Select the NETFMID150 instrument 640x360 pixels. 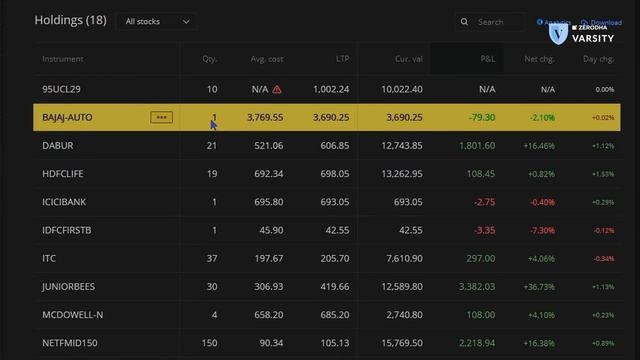click(x=70, y=343)
